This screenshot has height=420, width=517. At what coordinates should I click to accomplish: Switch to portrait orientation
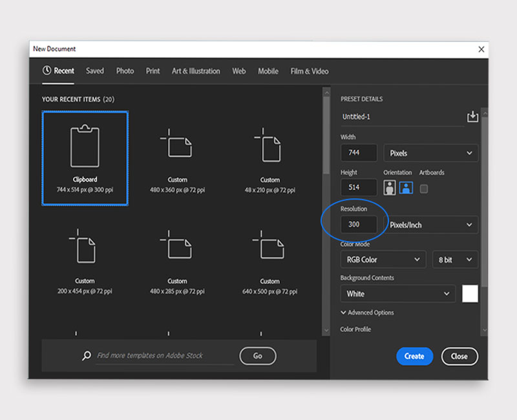pyautogui.click(x=390, y=187)
